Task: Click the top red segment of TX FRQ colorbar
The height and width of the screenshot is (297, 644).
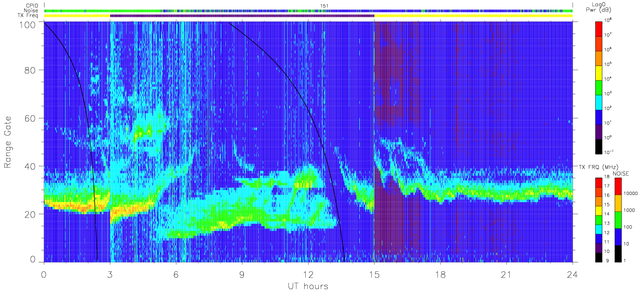Action: [x=598, y=182]
